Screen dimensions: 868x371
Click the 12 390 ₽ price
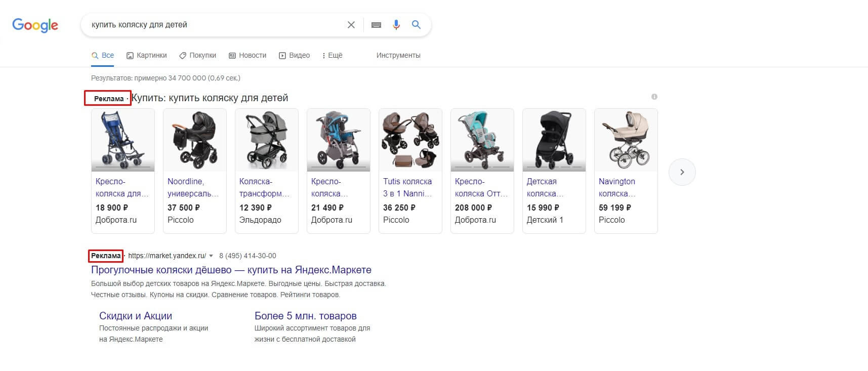(256, 208)
